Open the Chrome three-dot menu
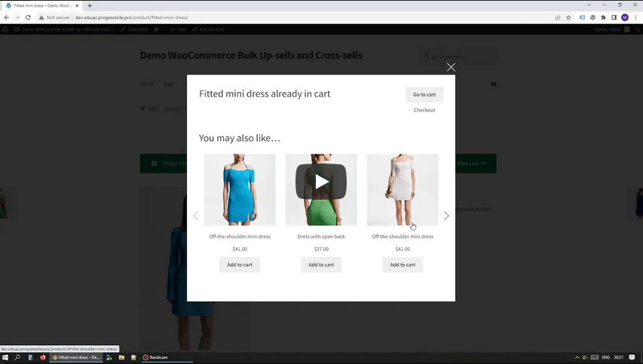 coord(635,17)
